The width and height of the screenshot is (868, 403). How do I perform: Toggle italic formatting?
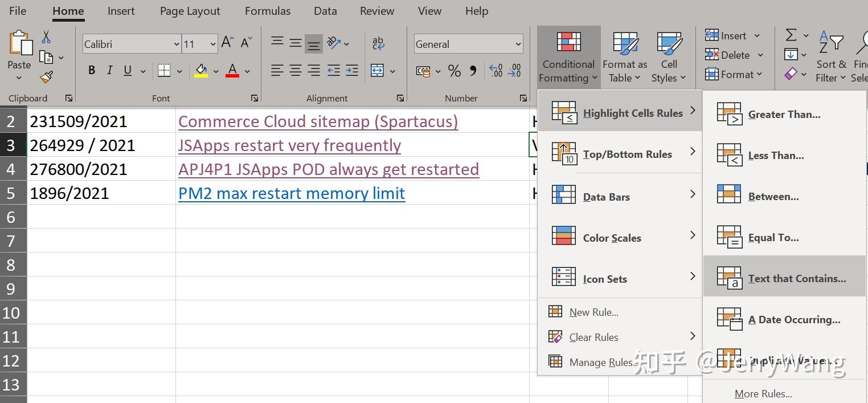[109, 70]
